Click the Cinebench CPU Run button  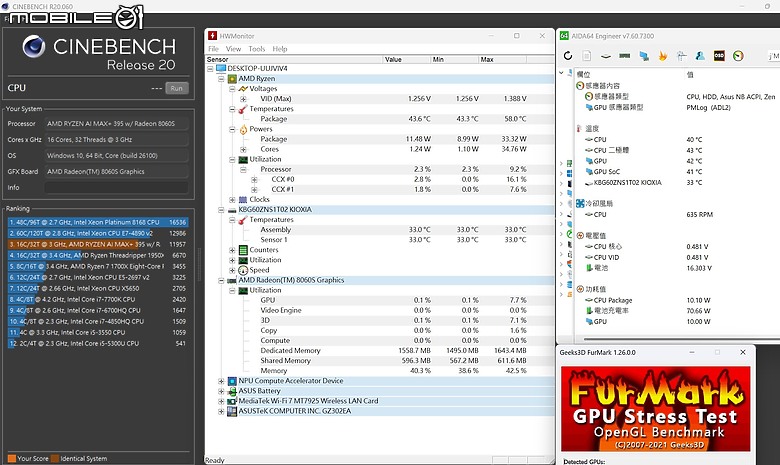(177, 88)
